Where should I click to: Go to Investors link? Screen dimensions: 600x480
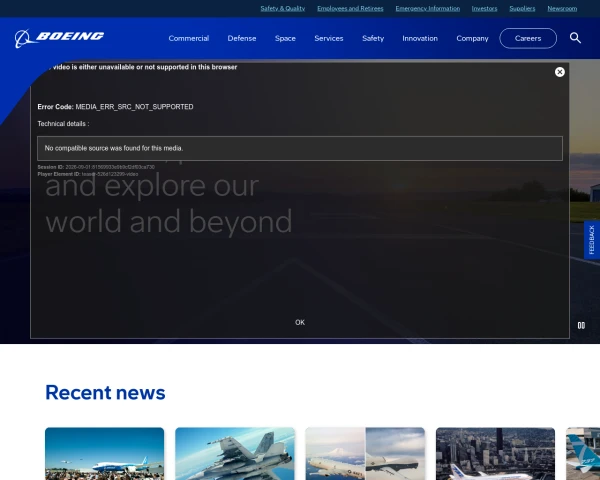point(484,8)
